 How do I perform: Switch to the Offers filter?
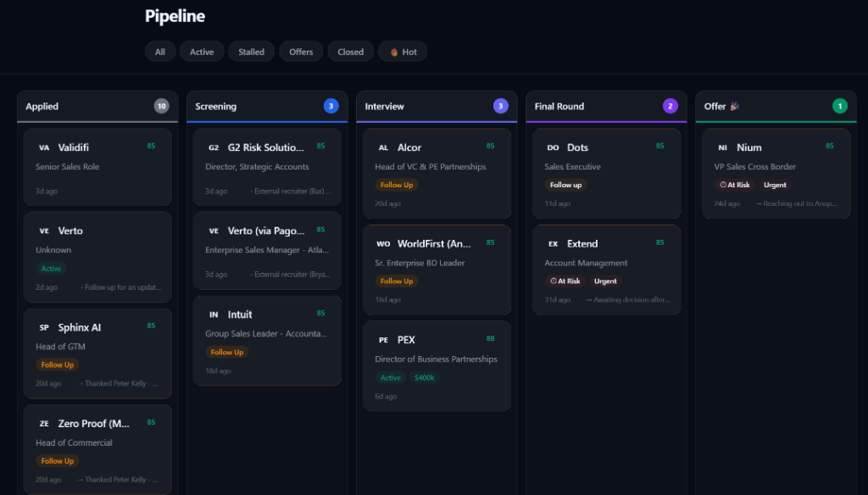click(x=301, y=52)
